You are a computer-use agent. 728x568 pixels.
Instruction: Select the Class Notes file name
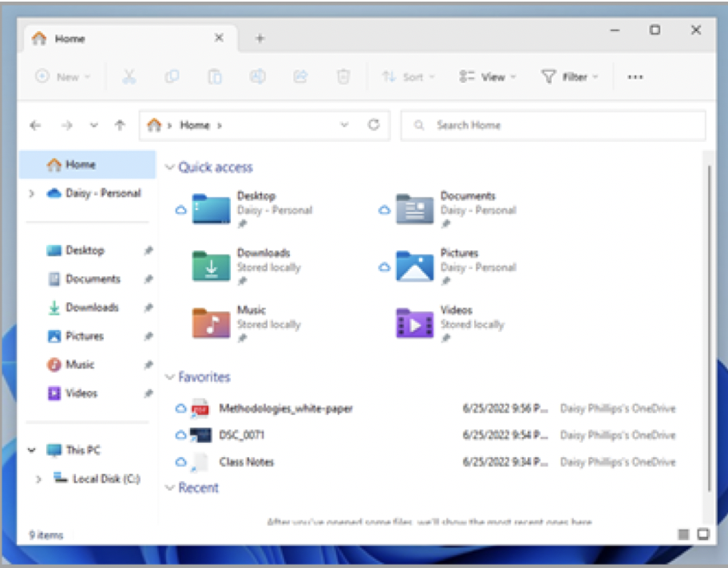[x=247, y=462]
